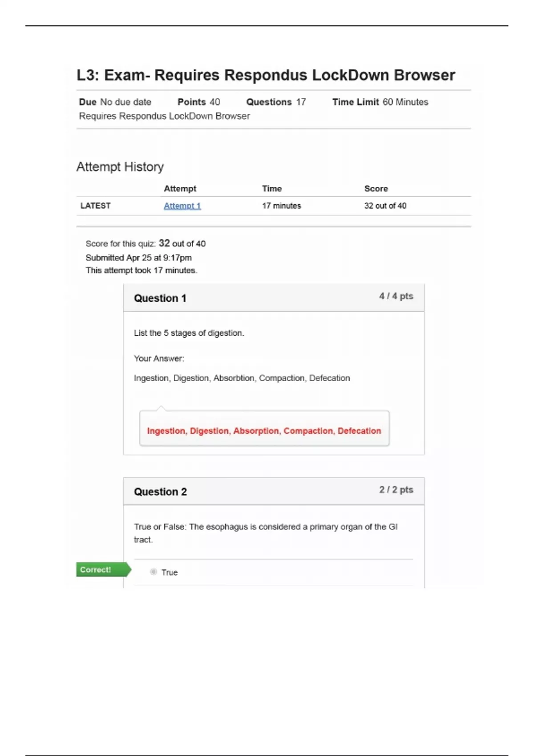Click the Attempt History heading

point(120,167)
